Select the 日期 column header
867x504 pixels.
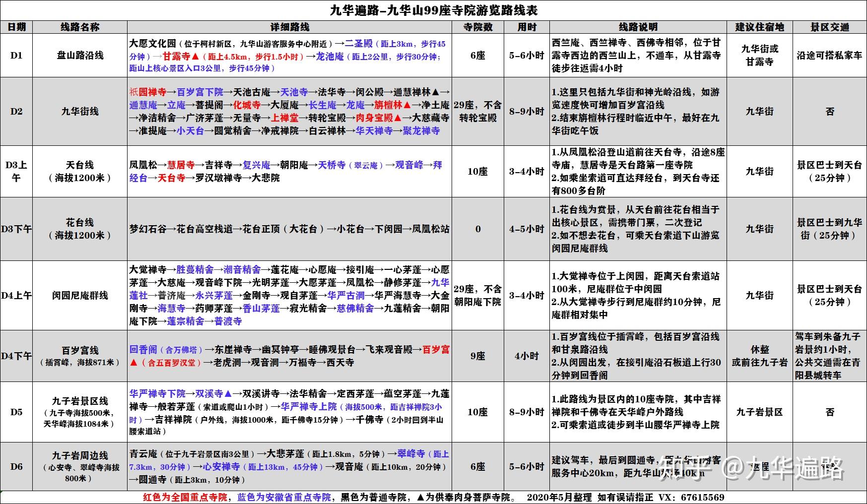click(16, 27)
